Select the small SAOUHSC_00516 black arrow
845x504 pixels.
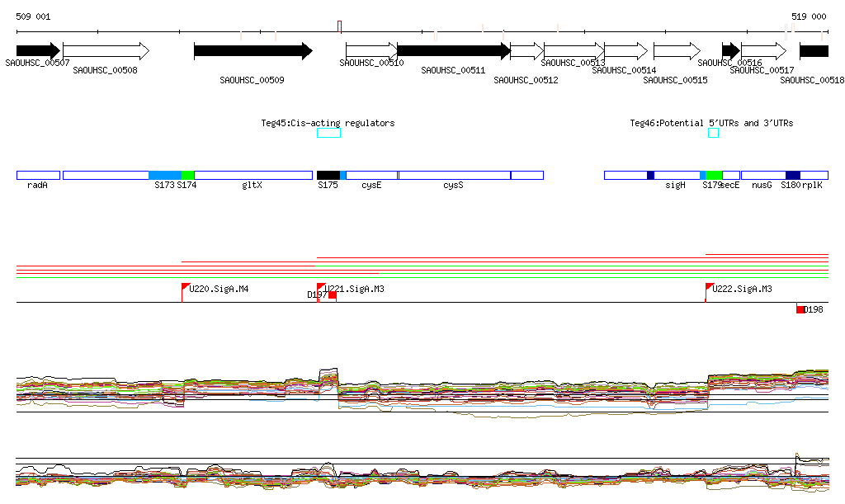731,51
